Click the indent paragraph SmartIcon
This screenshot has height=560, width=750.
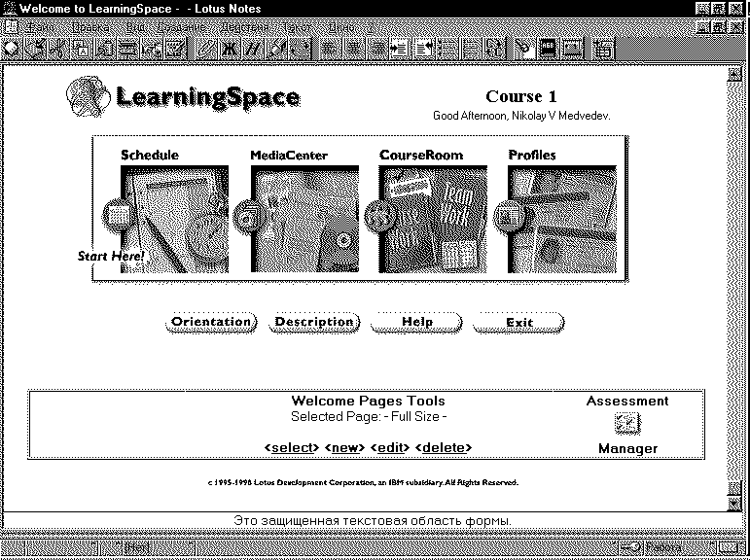point(400,50)
